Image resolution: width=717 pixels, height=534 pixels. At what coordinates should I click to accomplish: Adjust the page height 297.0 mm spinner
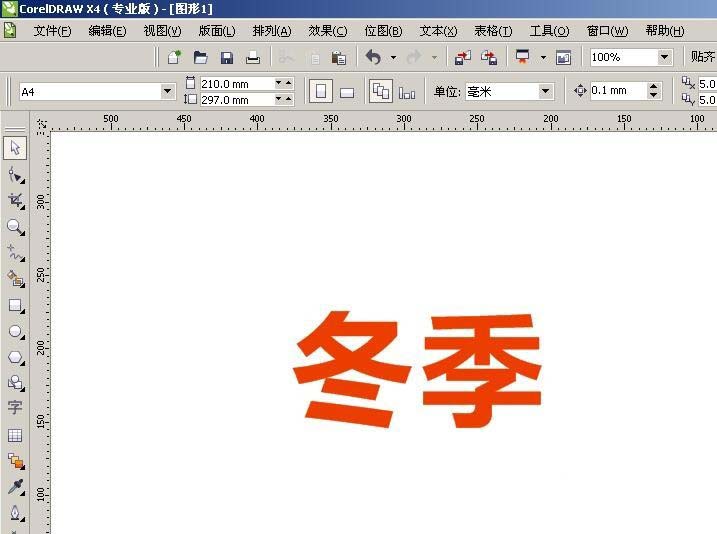(x=284, y=99)
